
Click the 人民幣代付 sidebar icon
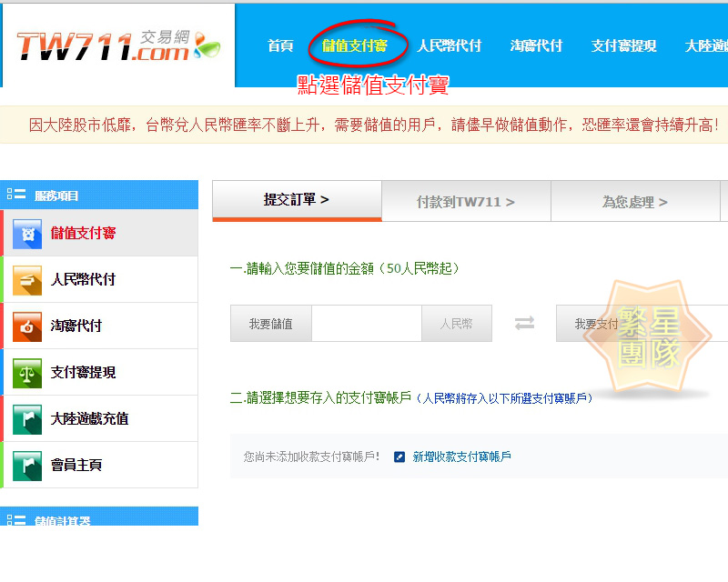tap(27, 280)
